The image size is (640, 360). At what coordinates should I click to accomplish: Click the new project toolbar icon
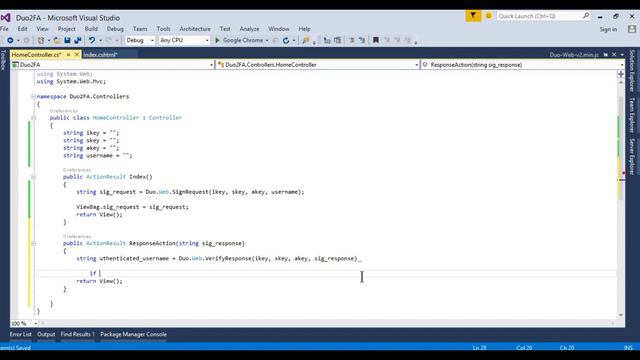click(41, 40)
